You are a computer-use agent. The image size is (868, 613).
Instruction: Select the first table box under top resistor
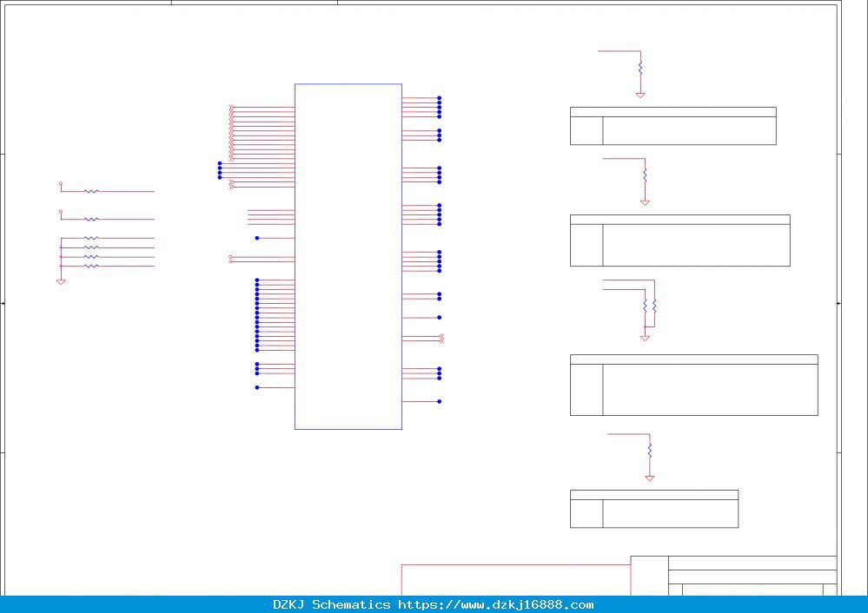(673, 126)
